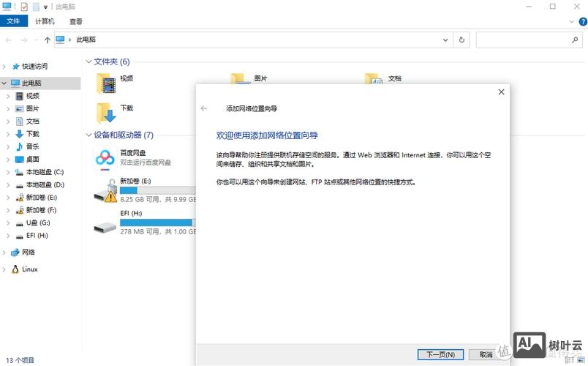
Task: Click the wizard back arrow
Action: pos(203,108)
